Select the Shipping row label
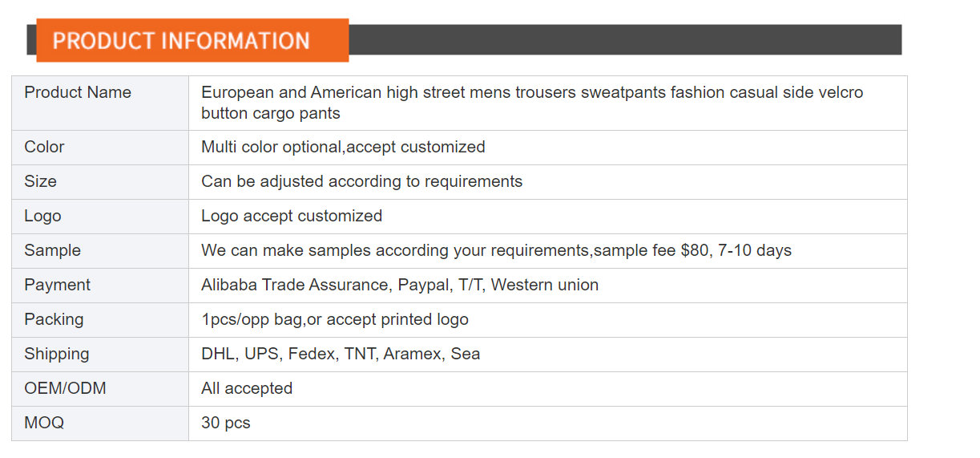This screenshot has width=980, height=458. (57, 354)
